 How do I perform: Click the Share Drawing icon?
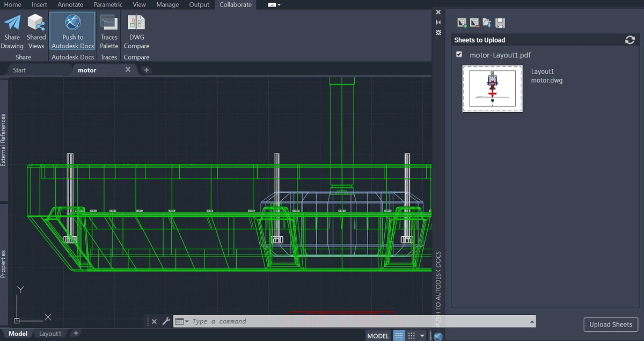[x=12, y=31]
